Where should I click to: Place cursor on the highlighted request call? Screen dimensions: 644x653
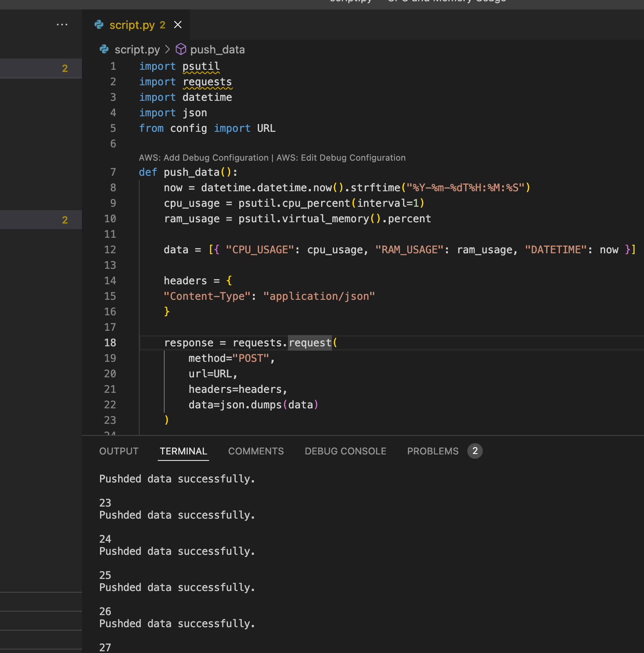[309, 342]
